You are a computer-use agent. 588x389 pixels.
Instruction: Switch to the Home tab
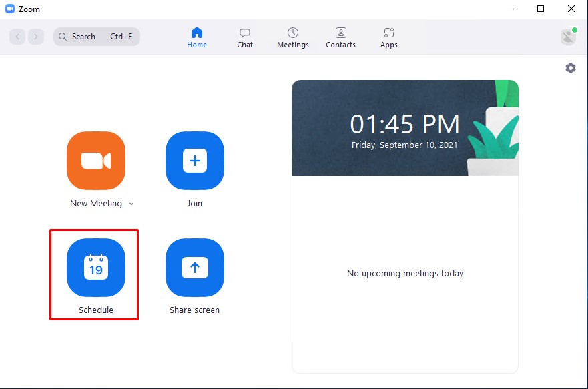196,36
